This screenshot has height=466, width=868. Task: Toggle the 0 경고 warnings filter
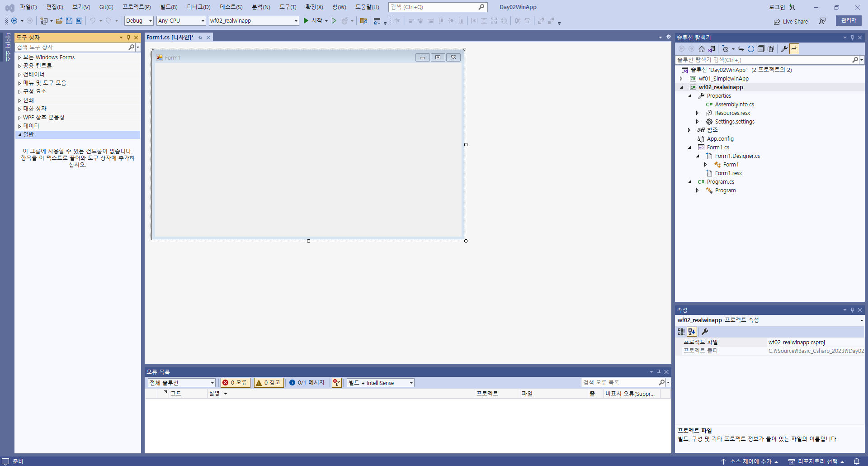(268, 382)
